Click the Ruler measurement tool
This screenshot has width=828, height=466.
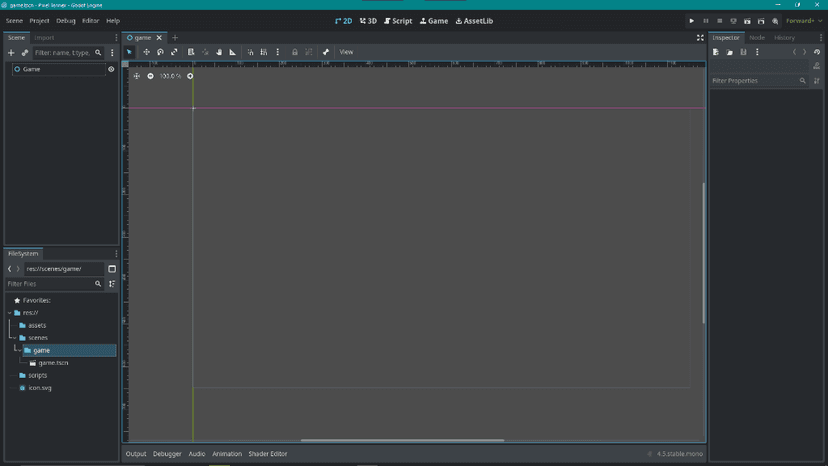click(233, 52)
